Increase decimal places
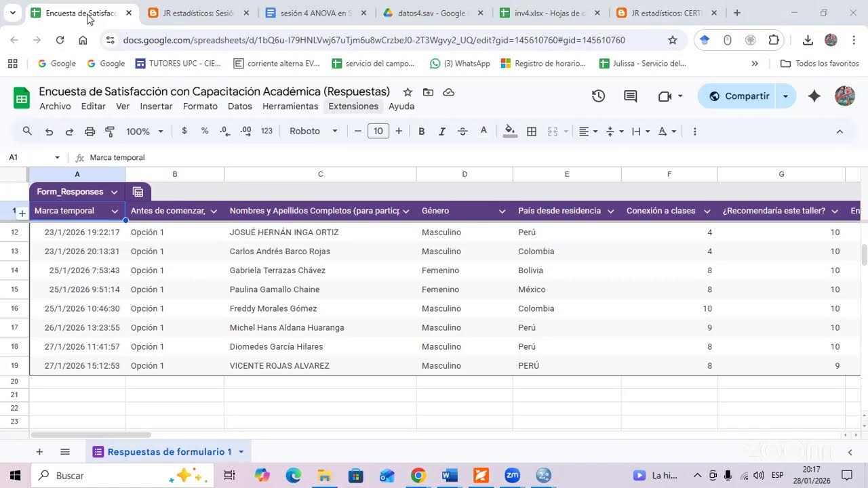The height and width of the screenshot is (488, 868). point(245,131)
